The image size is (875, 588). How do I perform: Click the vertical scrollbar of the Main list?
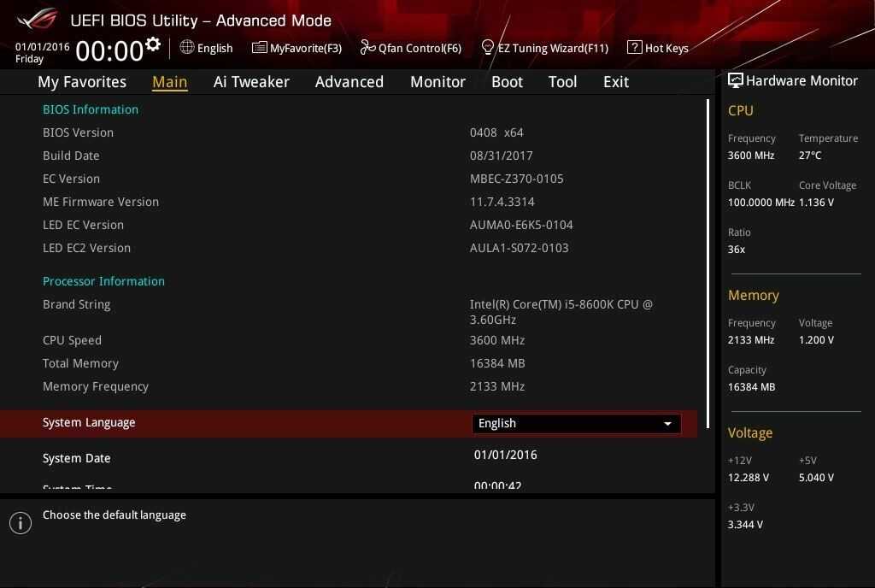pos(708,256)
